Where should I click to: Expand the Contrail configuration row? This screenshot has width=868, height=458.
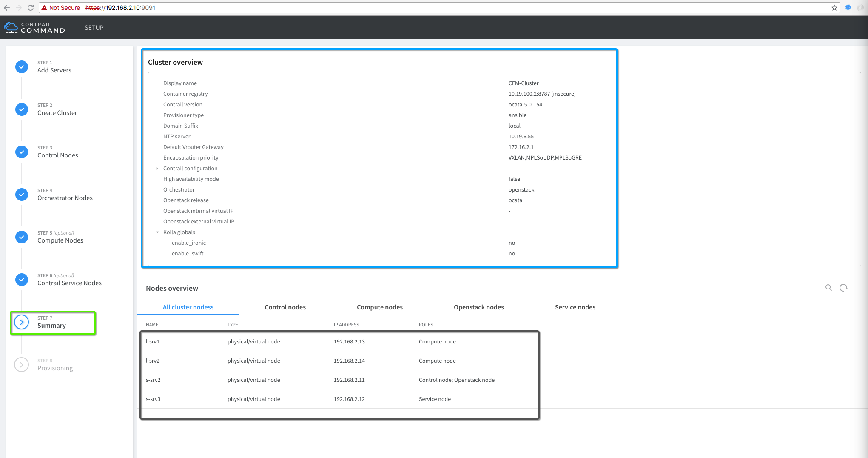pos(157,169)
